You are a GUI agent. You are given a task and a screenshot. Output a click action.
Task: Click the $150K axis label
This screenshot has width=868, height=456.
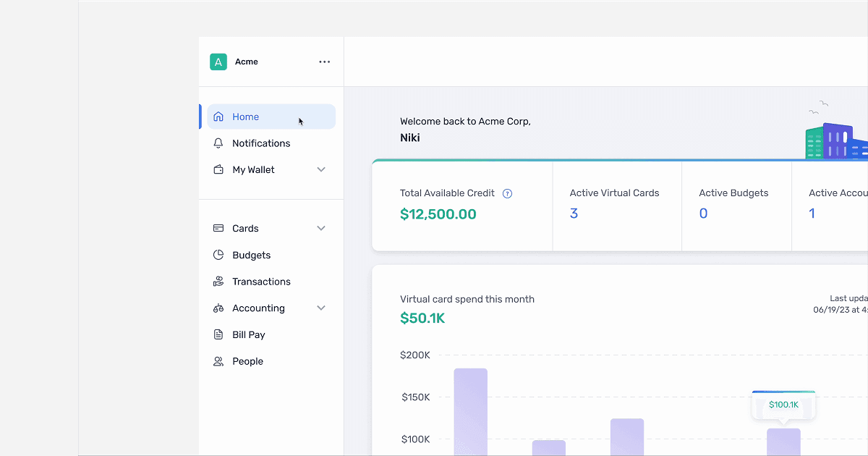click(416, 397)
